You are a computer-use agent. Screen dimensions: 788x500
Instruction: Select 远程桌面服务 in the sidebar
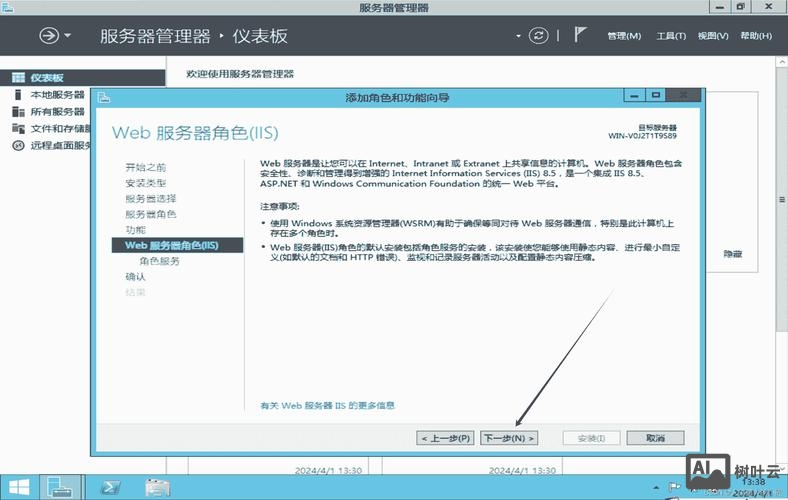[60, 146]
